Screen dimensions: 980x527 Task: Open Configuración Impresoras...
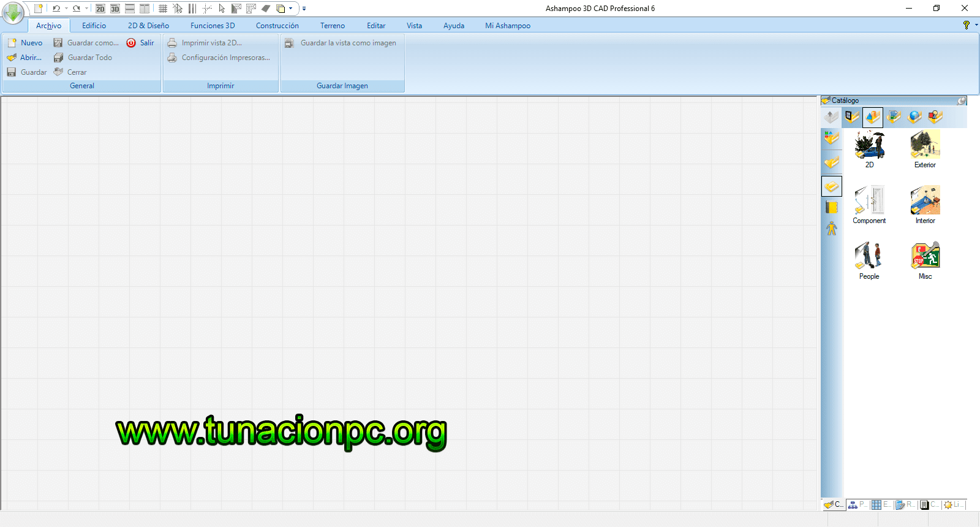(x=219, y=58)
